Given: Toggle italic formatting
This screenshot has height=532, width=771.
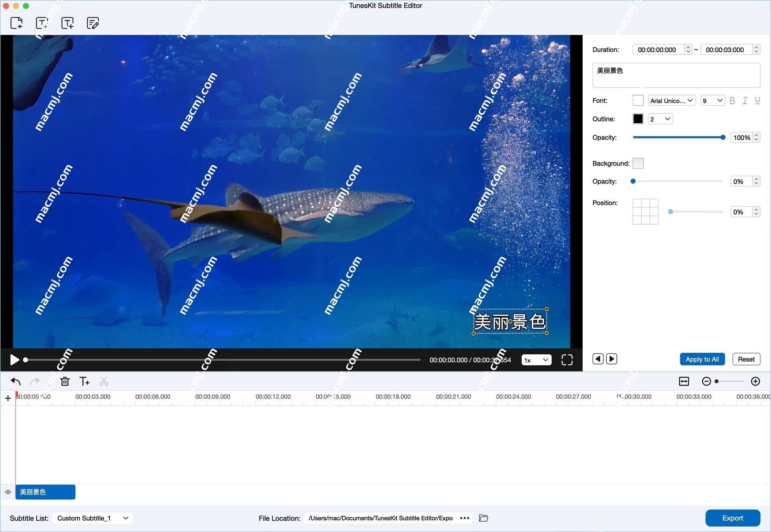Looking at the screenshot, I should click(745, 100).
